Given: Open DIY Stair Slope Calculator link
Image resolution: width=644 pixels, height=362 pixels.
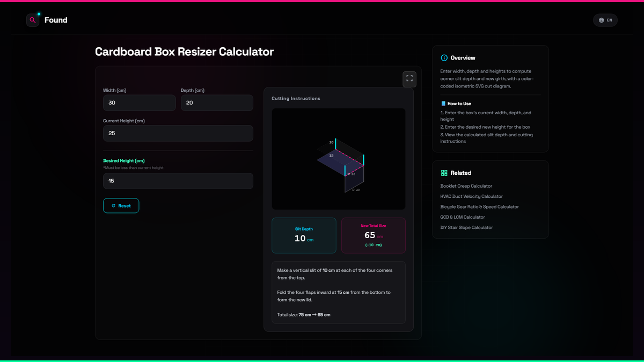Looking at the screenshot, I should (x=467, y=227).
